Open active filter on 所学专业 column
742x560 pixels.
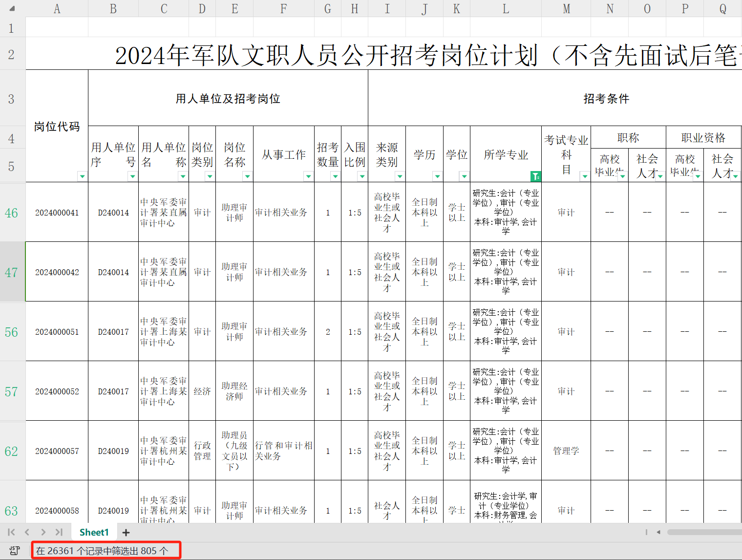(x=535, y=176)
